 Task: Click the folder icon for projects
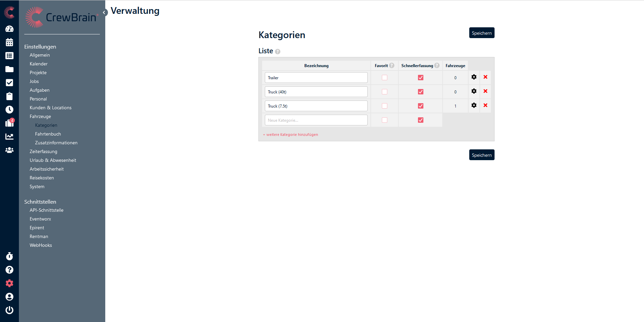(x=9, y=69)
